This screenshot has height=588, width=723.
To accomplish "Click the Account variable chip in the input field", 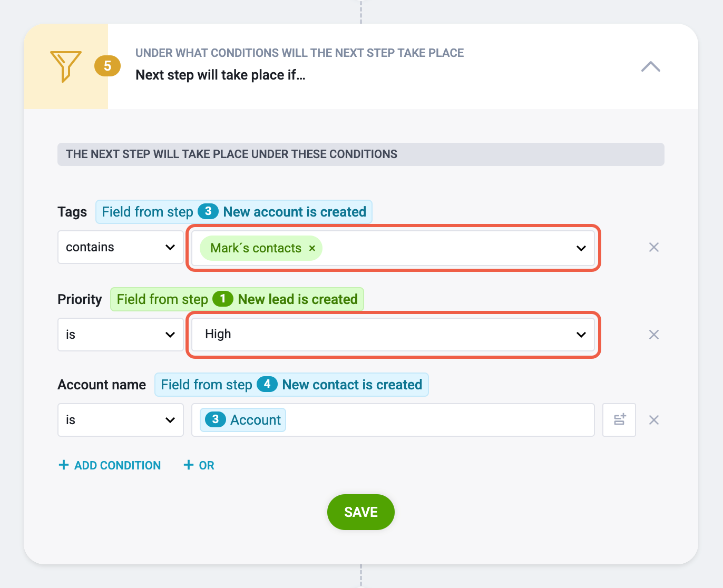I will (243, 420).
